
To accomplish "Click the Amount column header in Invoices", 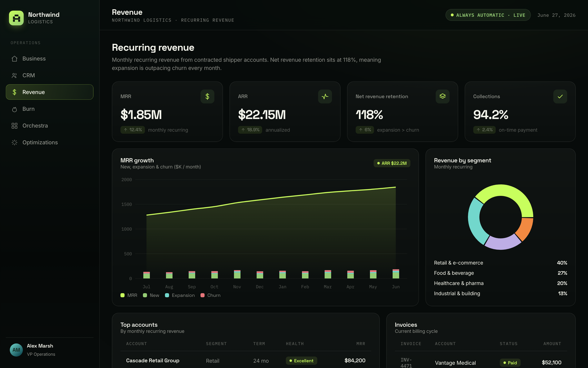I will click(x=552, y=344).
